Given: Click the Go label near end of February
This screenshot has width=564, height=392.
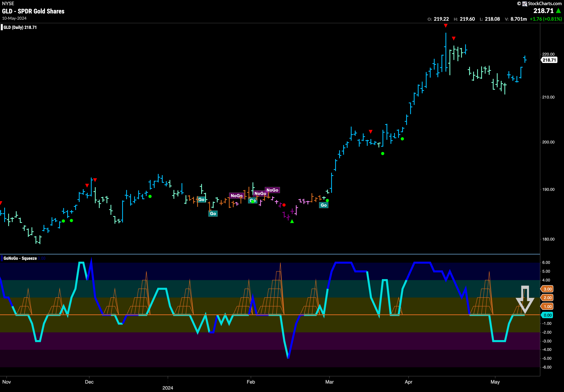Looking at the screenshot, I should coord(324,205).
